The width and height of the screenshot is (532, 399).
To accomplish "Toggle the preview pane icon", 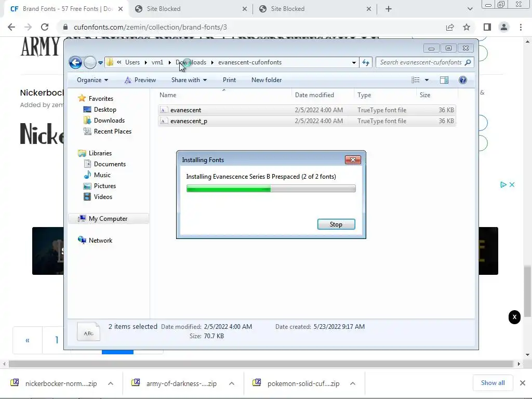I will point(444,80).
